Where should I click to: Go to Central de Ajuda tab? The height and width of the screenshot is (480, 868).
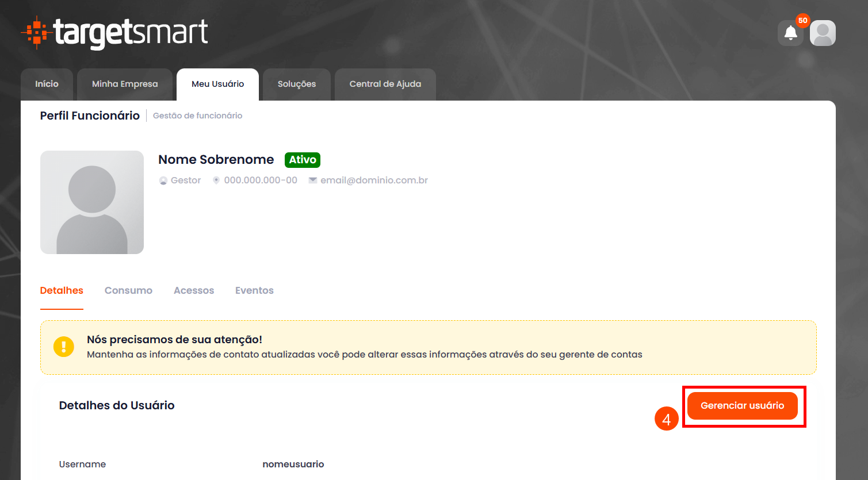(x=385, y=84)
